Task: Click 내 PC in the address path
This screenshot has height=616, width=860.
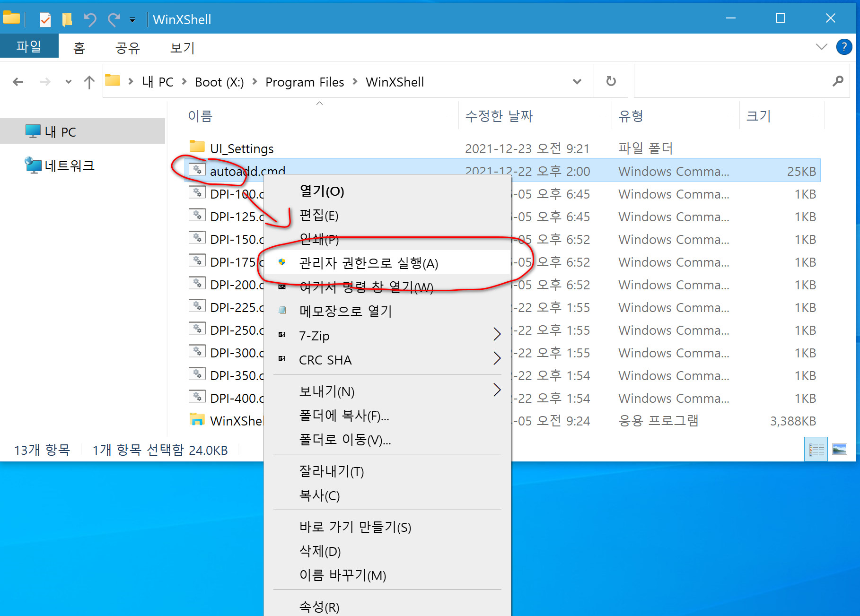Action: [x=158, y=82]
